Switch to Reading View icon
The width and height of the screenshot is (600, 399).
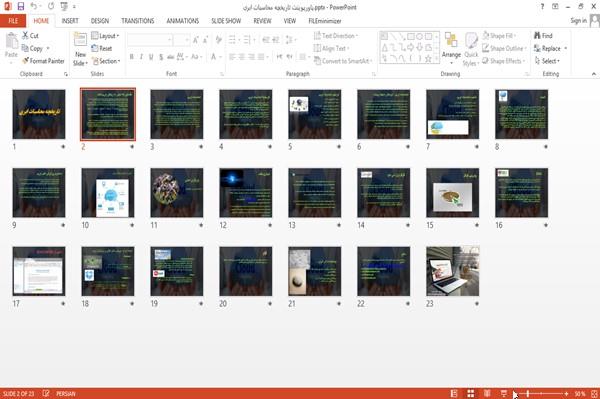point(487,393)
